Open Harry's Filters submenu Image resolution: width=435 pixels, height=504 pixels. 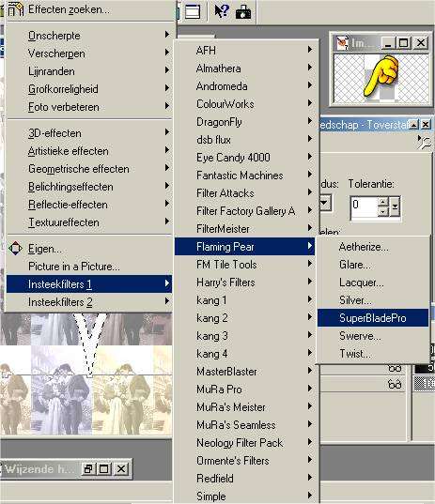(245, 283)
